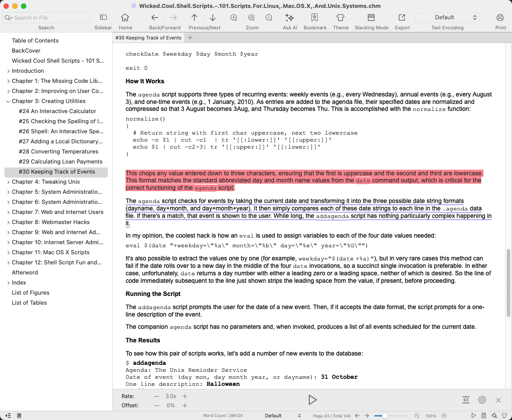This screenshot has height=420, width=512.
Task: Open Table of Contents entry
Action: point(35,40)
